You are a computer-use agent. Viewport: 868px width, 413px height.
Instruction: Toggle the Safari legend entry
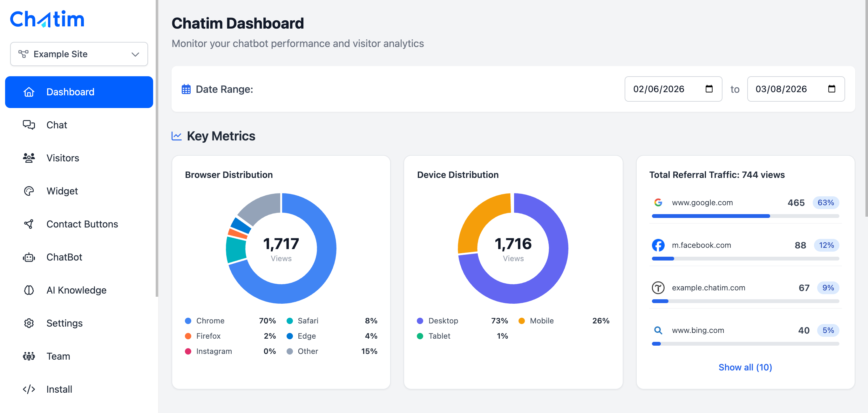click(307, 321)
